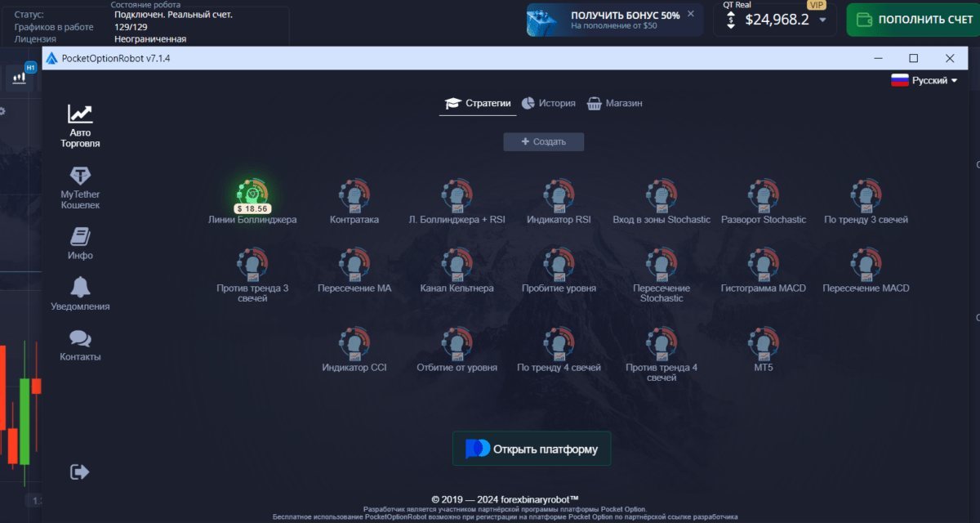Open the Линии Боллинджера strategy icon
This screenshot has height=523, width=980.
tap(252, 194)
